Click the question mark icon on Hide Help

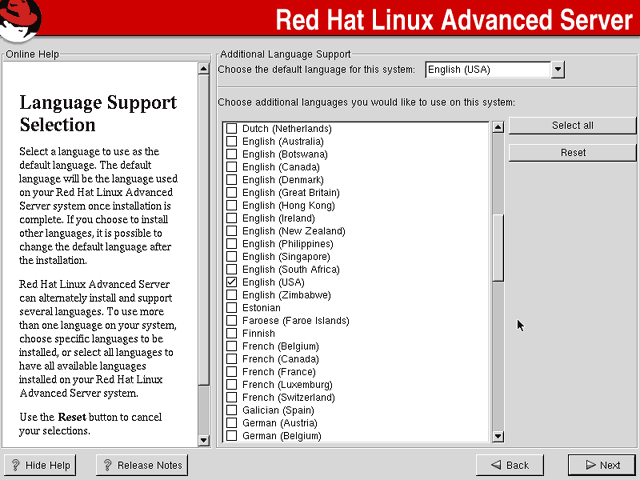(16, 465)
